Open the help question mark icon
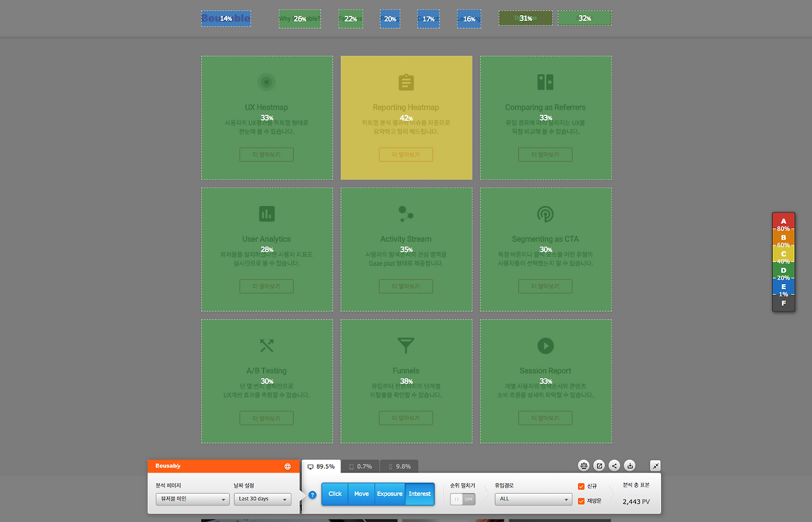This screenshot has width=812, height=522. (312, 495)
